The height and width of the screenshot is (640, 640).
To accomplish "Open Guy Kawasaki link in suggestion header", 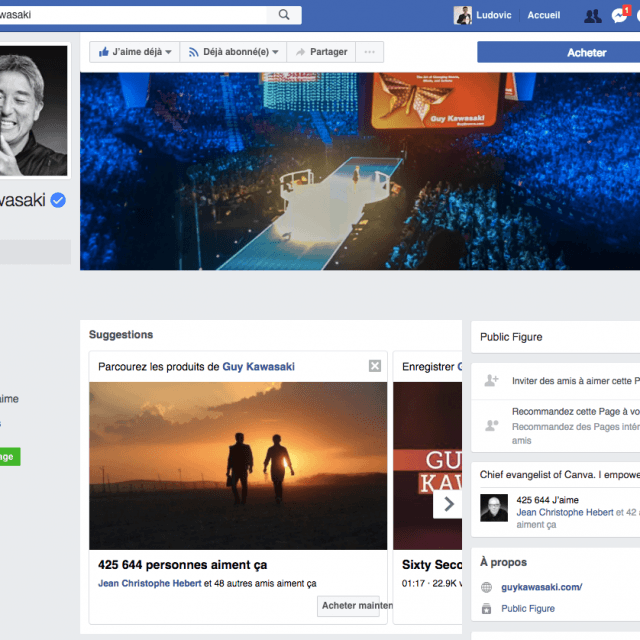I will (258, 367).
